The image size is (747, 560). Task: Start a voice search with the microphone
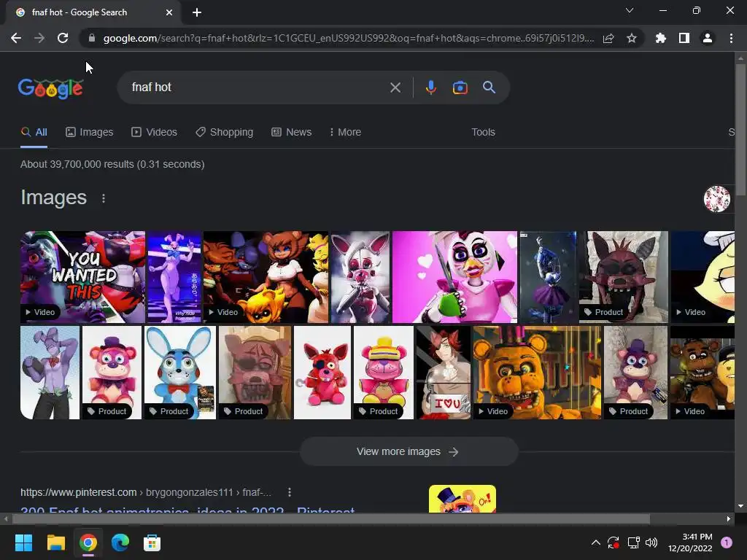[x=431, y=87]
